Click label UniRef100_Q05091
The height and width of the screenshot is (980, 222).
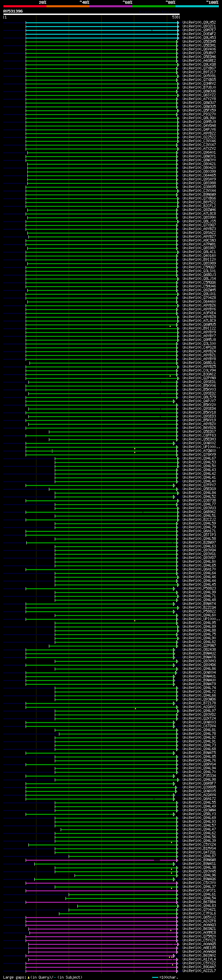point(199,76)
